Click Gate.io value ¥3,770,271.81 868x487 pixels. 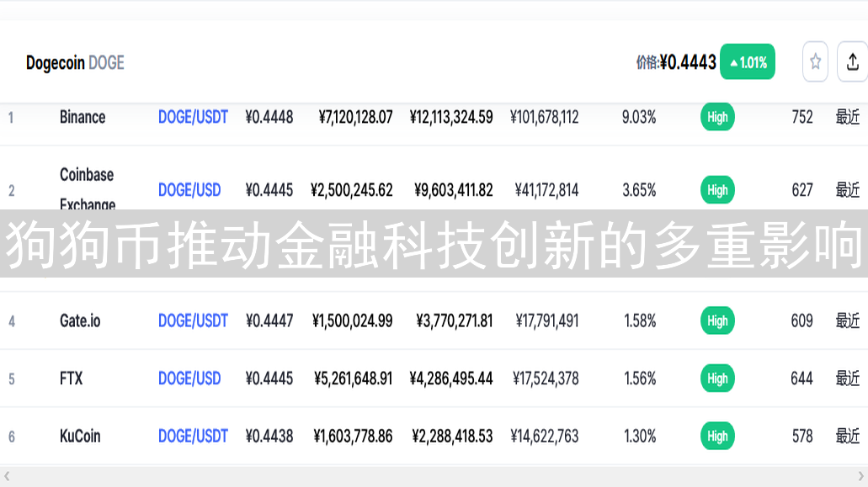tap(455, 320)
